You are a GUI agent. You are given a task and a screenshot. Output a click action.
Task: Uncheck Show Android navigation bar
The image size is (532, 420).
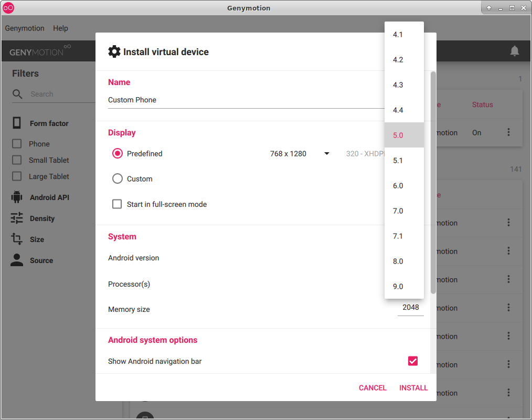tap(412, 361)
